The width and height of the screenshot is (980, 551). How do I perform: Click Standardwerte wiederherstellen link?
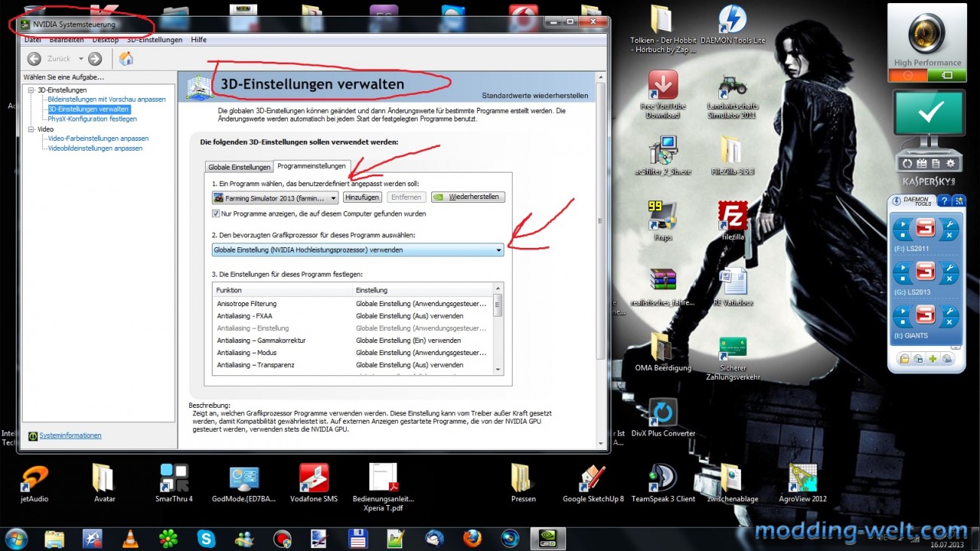(x=535, y=96)
